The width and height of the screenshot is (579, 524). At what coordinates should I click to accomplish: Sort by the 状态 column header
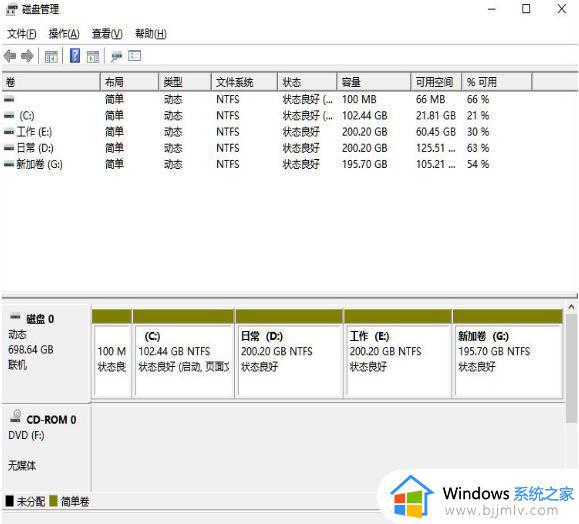[x=307, y=82]
